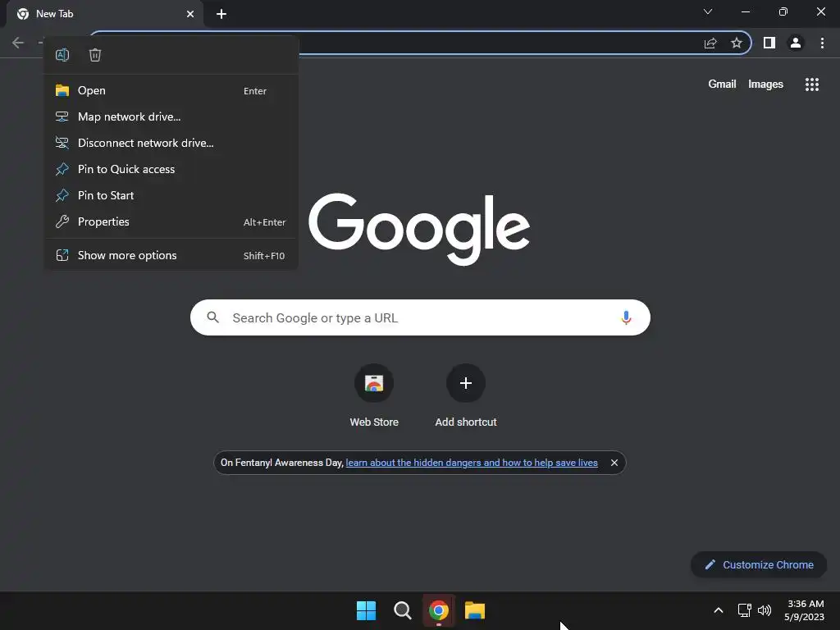The height and width of the screenshot is (630, 840).
Task: Bookmark this tab with the star icon
Action: pos(737,43)
